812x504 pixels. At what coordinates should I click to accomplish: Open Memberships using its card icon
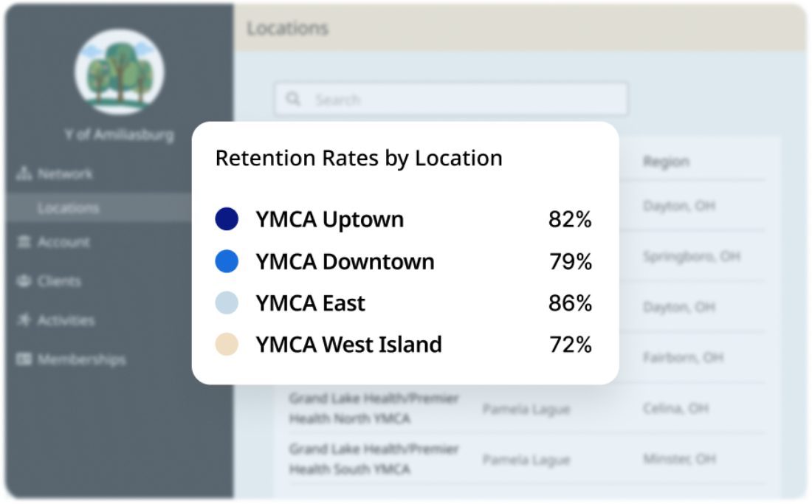click(23, 359)
